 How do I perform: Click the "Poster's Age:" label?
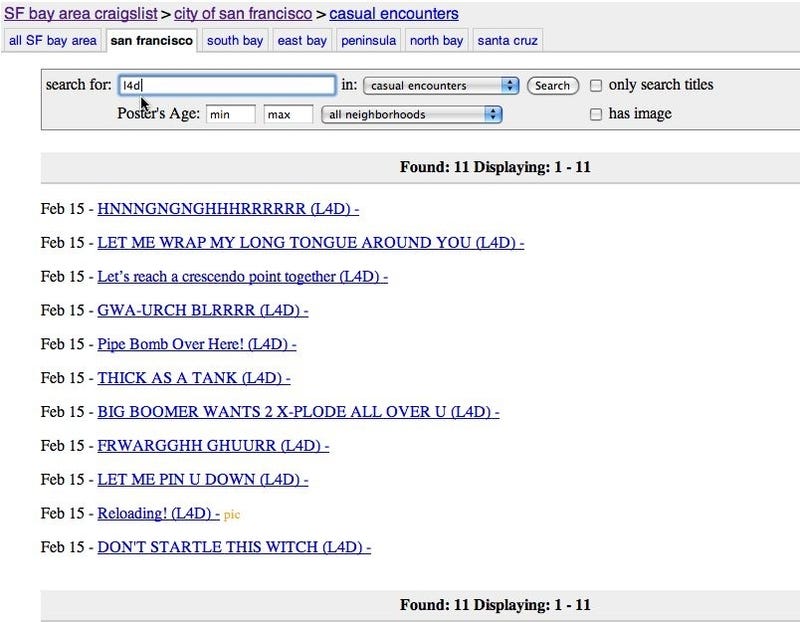click(x=158, y=113)
